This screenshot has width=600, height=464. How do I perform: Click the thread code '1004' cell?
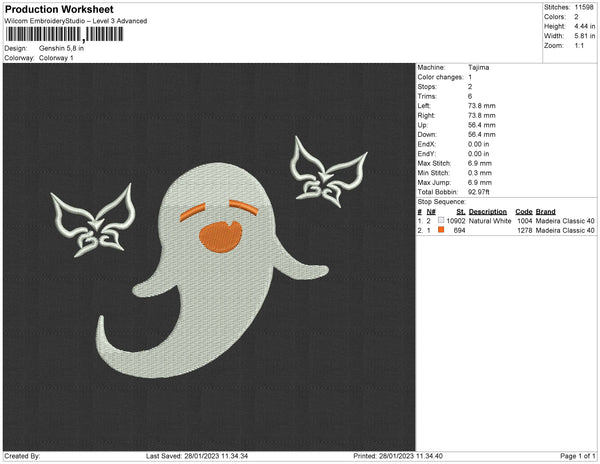click(525, 221)
